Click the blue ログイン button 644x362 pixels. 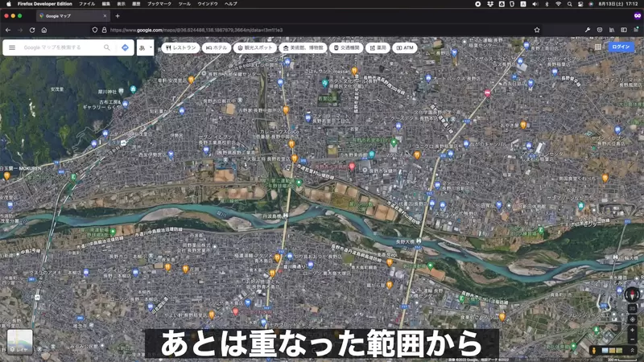tap(621, 47)
